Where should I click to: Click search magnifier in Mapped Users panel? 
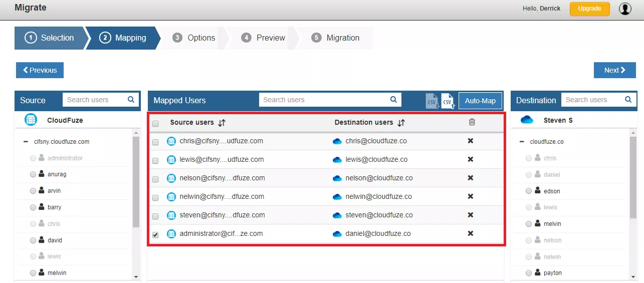coord(393,100)
